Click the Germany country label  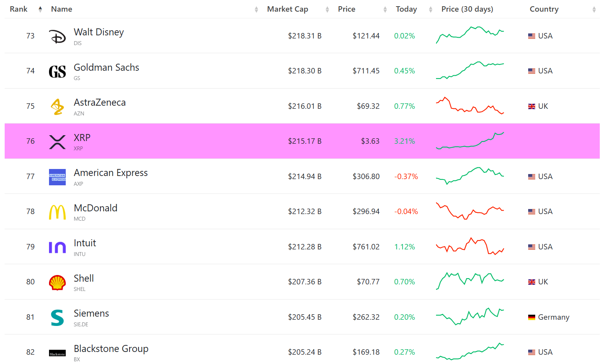(553, 317)
